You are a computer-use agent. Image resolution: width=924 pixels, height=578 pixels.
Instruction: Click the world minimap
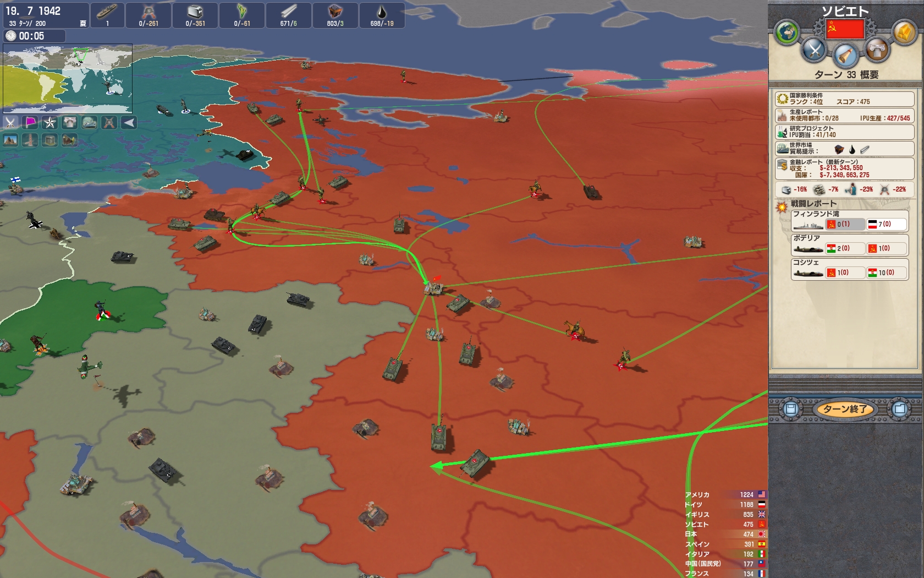coord(68,78)
